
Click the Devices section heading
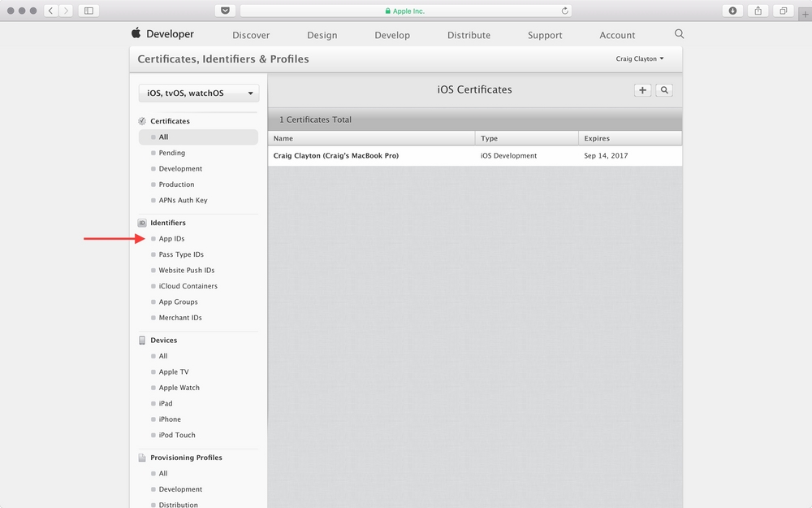coord(164,340)
